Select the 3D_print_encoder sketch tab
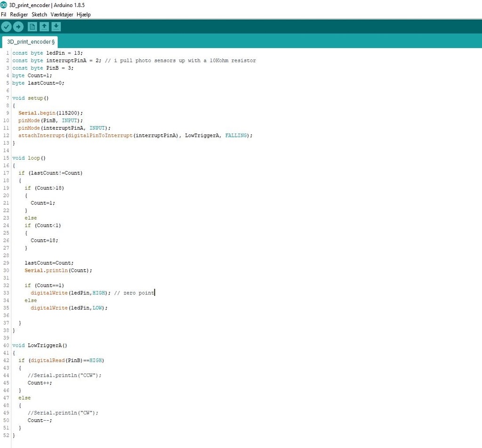 (31, 42)
